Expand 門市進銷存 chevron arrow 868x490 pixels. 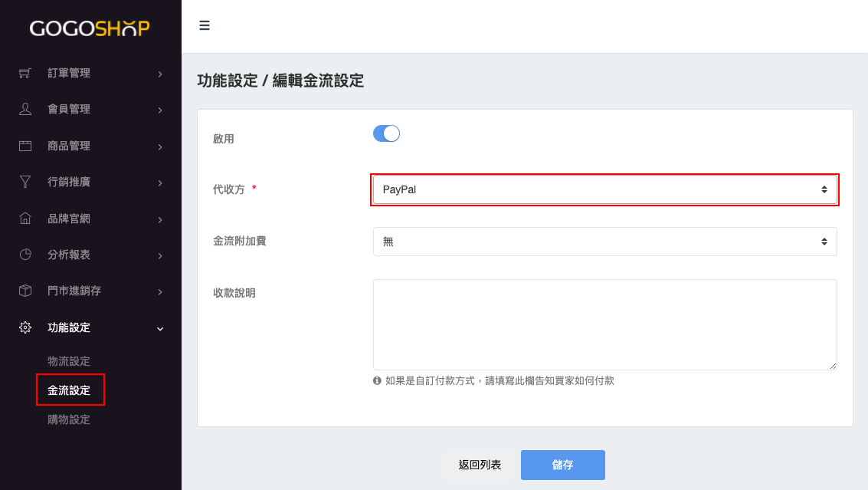pos(160,292)
